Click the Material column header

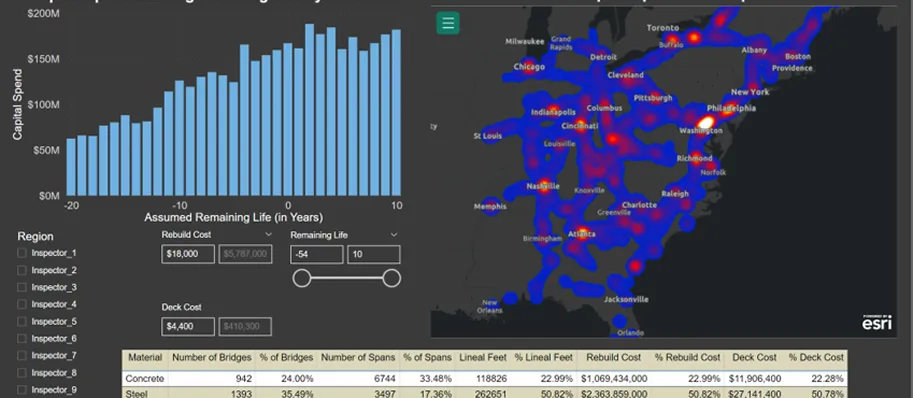tap(145, 358)
